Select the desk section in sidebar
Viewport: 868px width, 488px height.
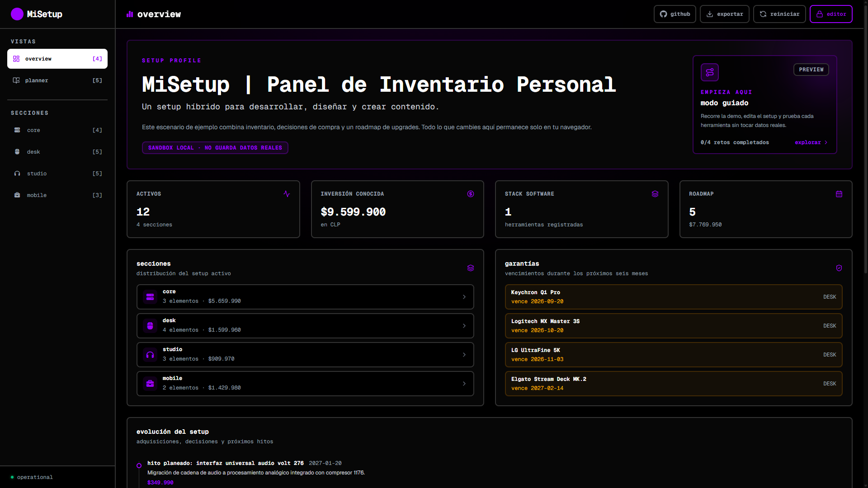coord(57,152)
